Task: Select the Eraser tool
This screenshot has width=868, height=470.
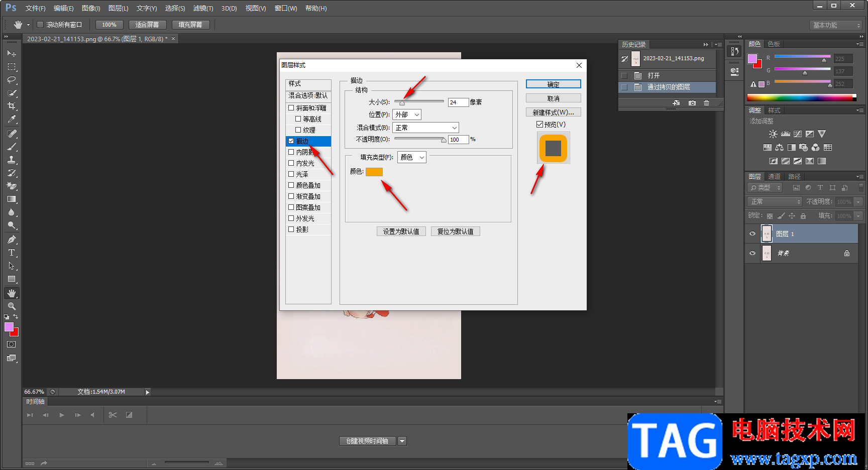Action: pyautogui.click(x=12, y=186)
